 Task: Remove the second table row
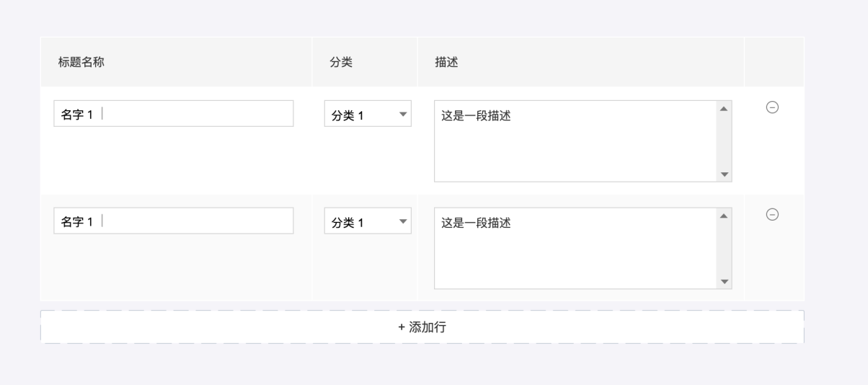pos(771,215)
